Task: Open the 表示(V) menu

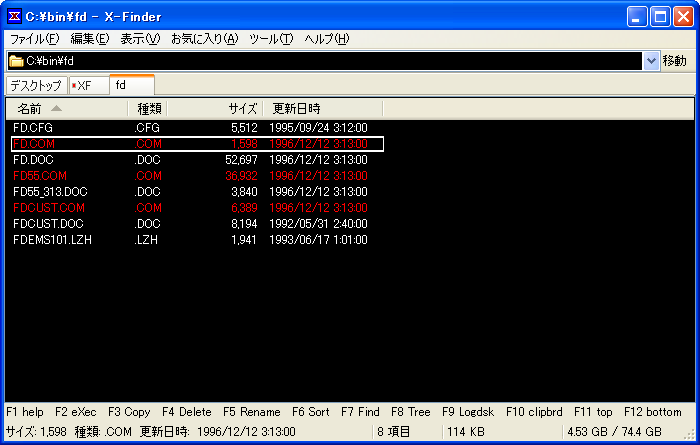Action: (140, 39)
